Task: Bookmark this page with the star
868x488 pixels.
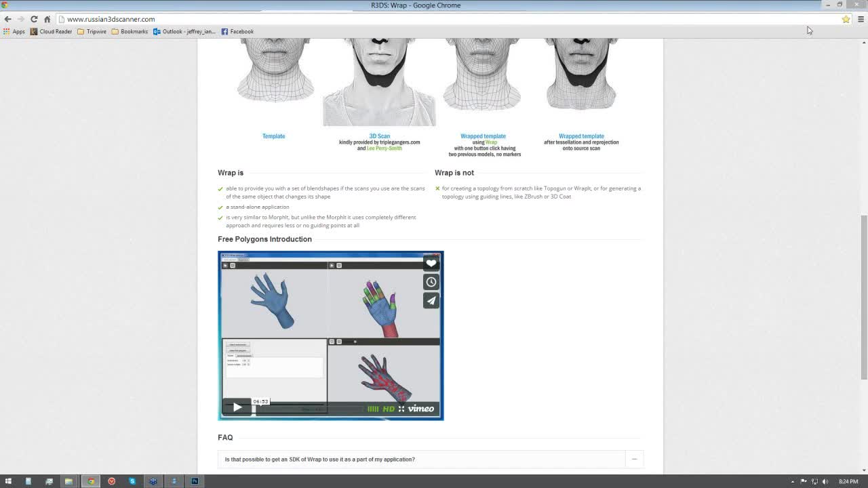Action: (x=846, y=19)
